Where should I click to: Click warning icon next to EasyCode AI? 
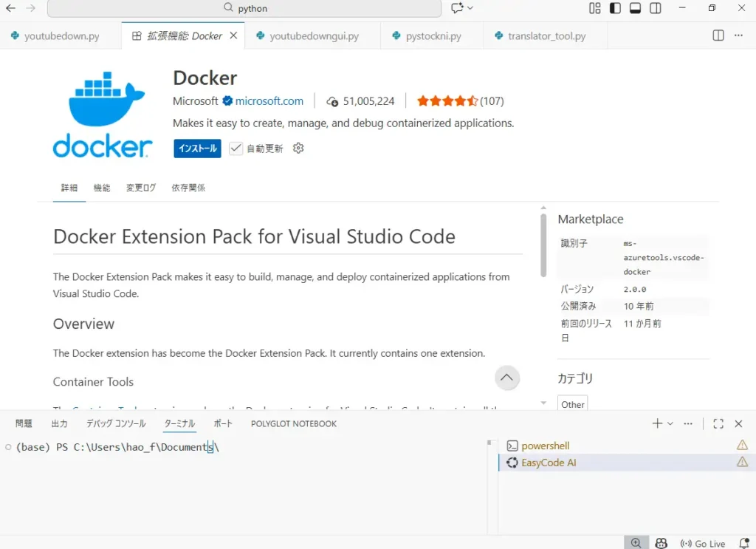(743, 462)
